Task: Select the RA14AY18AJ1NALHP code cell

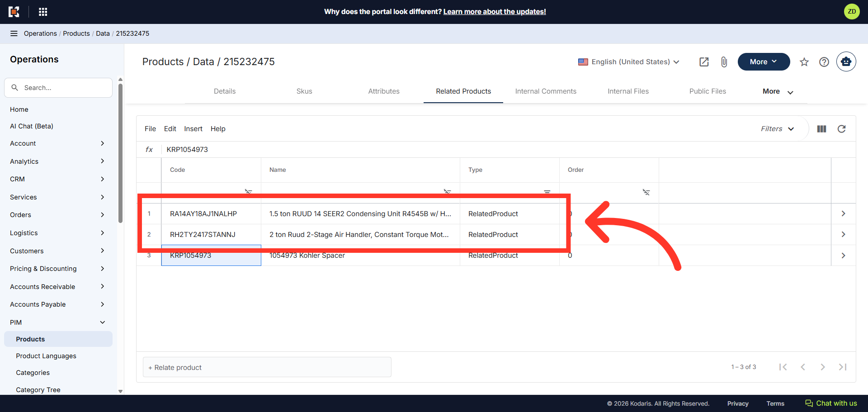Action: click(211, 214)
